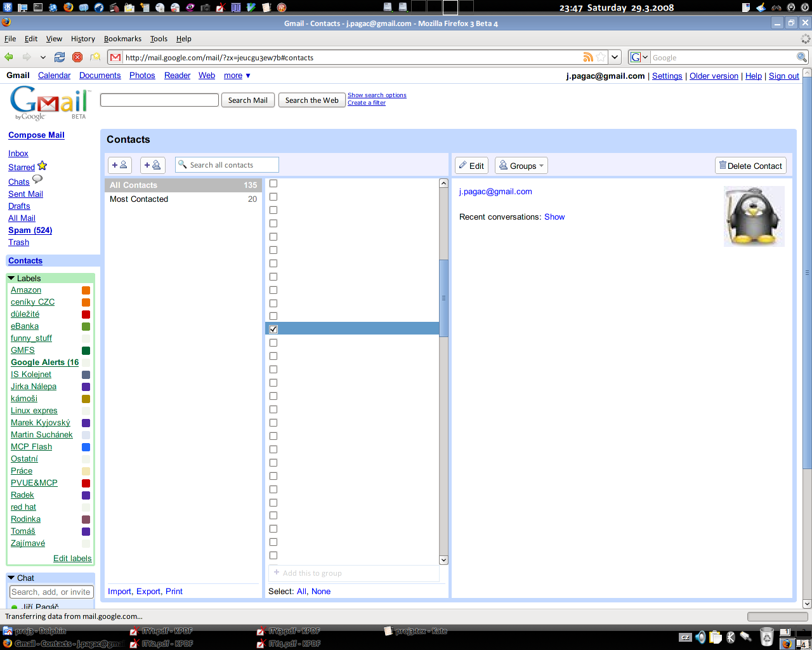Viewport: 812px width, 650px height.
Task: Open the Edit menu in the menu bar
Action: 31,39
